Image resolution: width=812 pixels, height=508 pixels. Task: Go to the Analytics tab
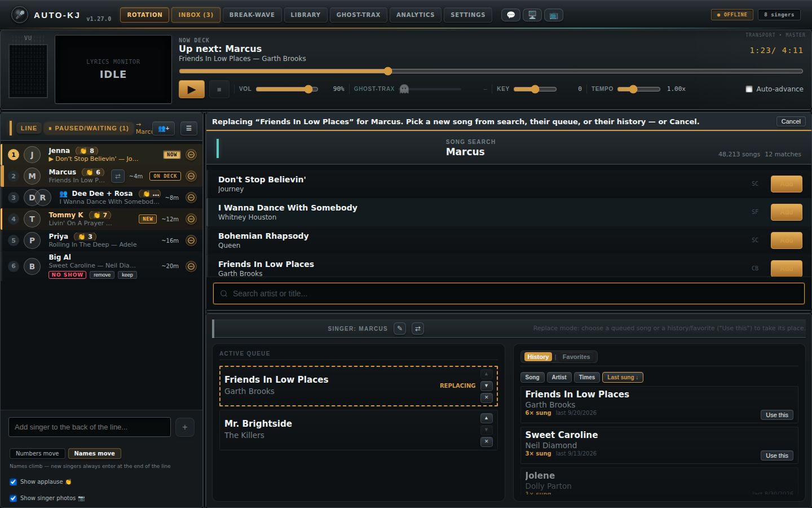[x=416, y=15]
